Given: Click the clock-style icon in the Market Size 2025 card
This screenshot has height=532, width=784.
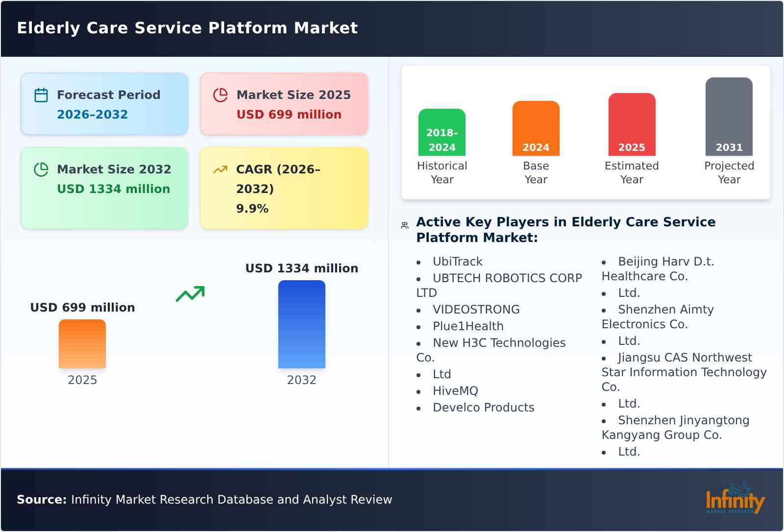Looking at the screenshot, I should coord(220,95).
